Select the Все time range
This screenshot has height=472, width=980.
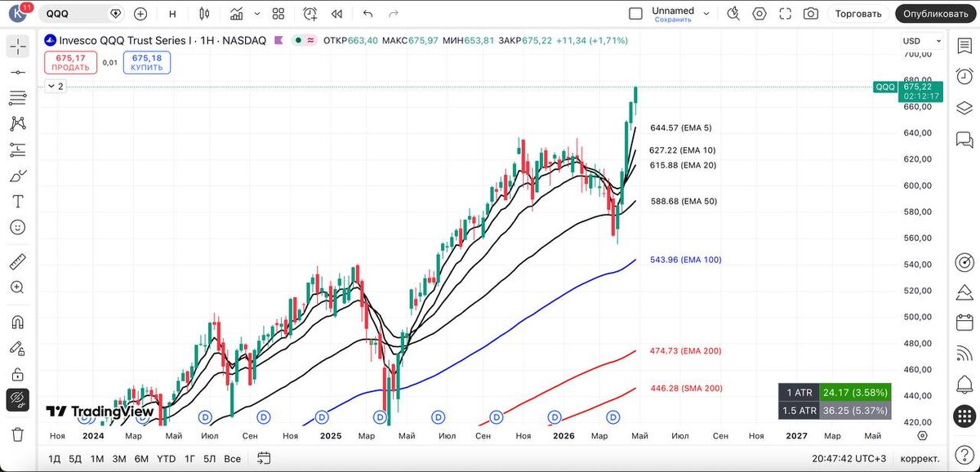pyautogui.click(x=233, y=459)
